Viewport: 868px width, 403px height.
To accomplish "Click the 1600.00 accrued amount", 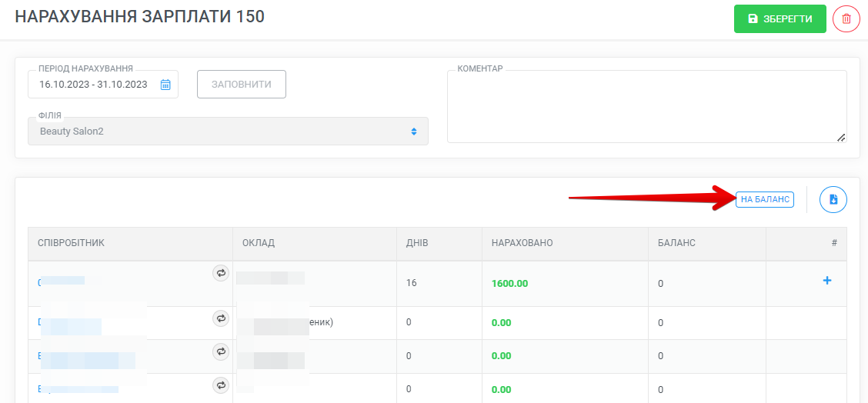I will pyautogui.click(x=509, y=284).
